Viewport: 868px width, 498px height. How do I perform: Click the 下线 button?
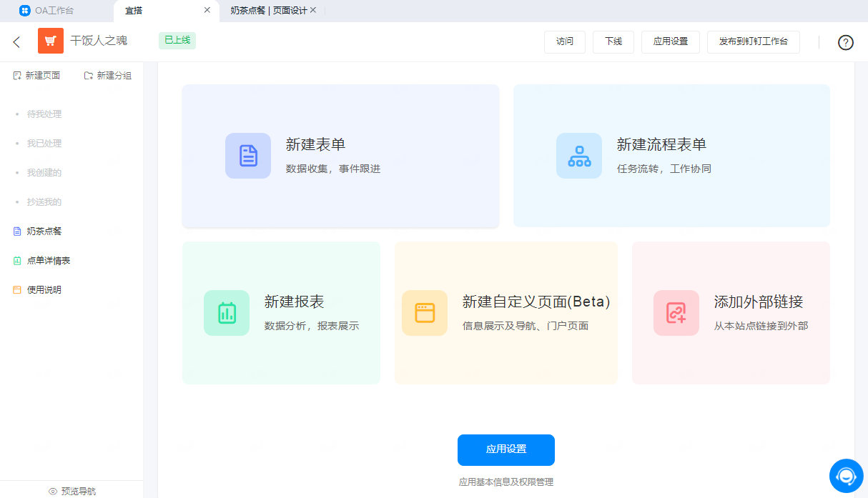[x=613, y=41]
